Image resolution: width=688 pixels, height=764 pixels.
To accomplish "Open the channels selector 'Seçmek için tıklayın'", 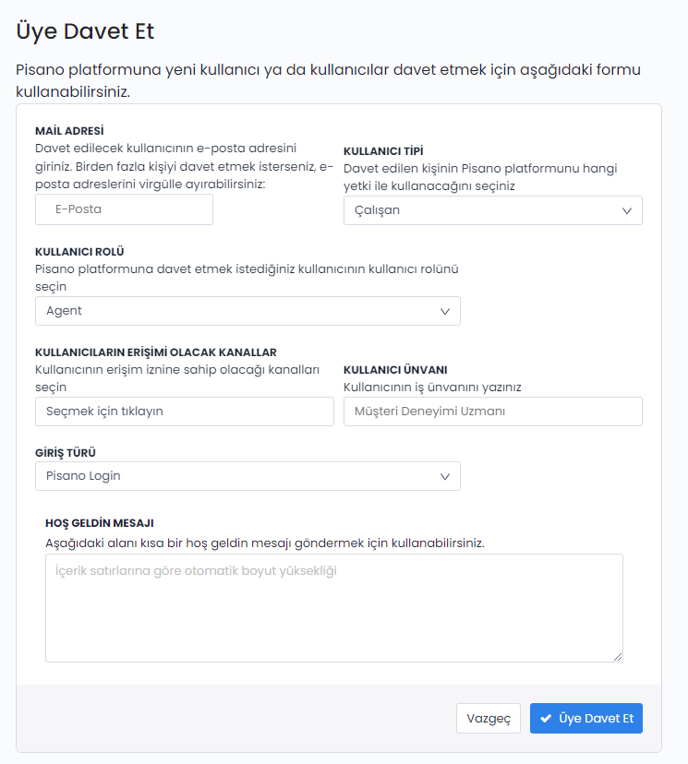I will click(184, 412).
